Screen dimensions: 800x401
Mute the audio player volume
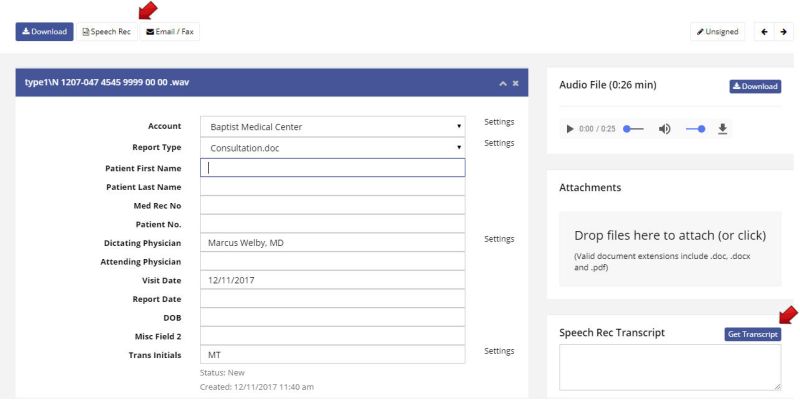pyautogui.click(x=664, y=129)
